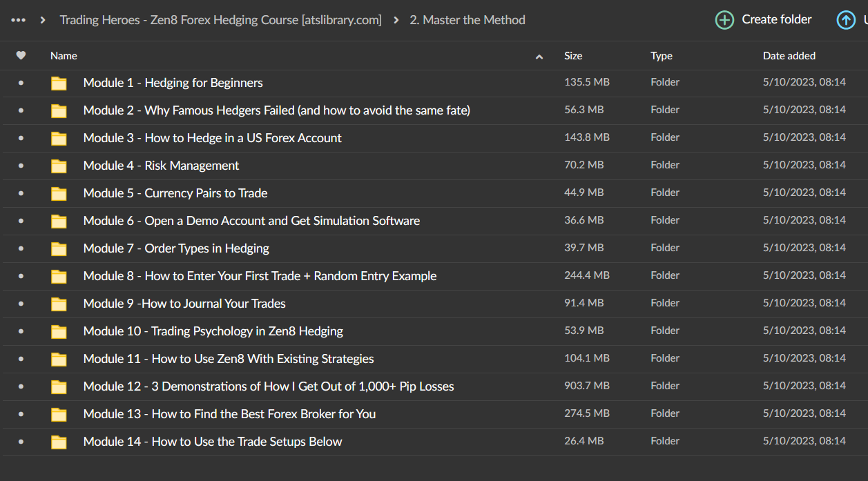Click folder icon for Module 7 Order Types
The image size is (868, 481).
pos(59,249)
